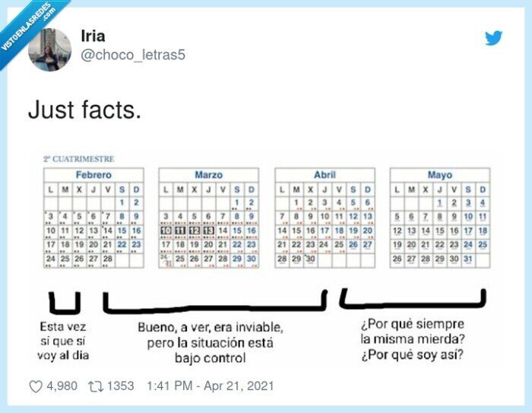Click the "Just facts." tweet text

[x=84, y=110]
